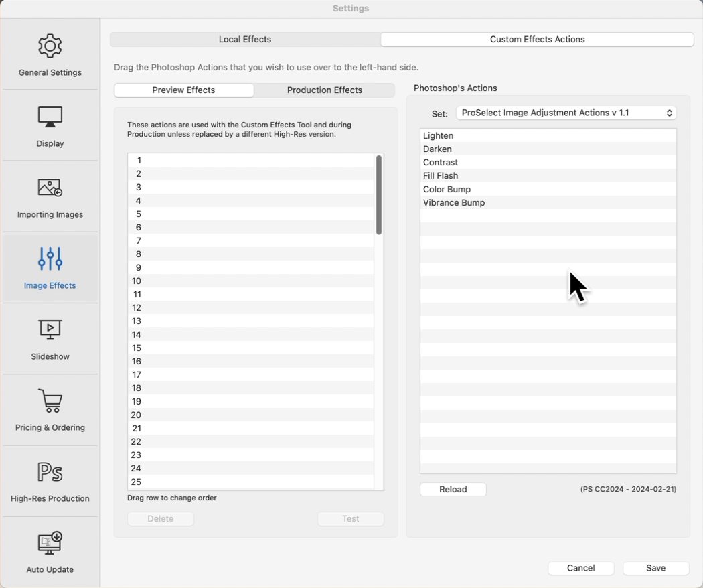Switch to Local Effects tab
Screen dimensions: 703x588
pyautogui.click(x=245, y=40)
